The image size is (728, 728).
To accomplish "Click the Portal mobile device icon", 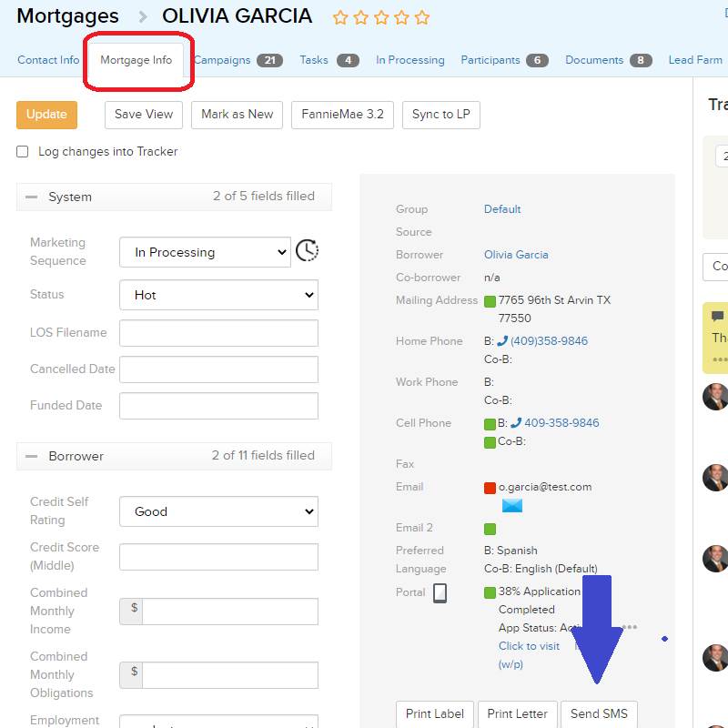I will 440,593.
